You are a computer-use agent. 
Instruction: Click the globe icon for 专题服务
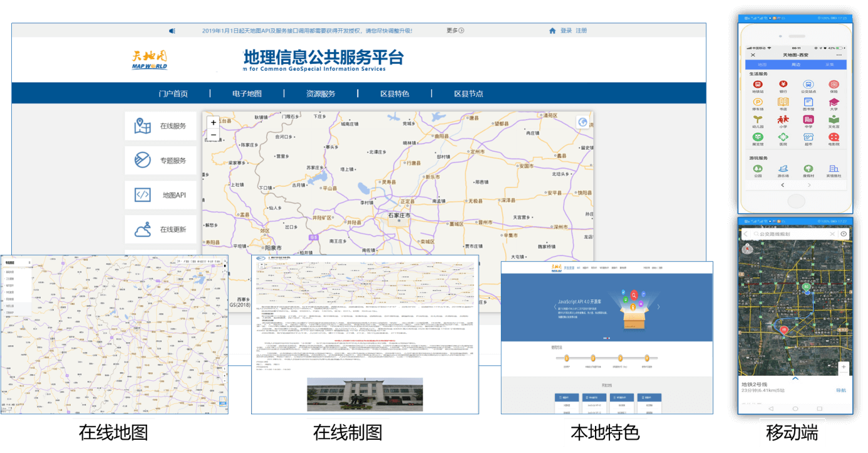(x=143, y=160)
